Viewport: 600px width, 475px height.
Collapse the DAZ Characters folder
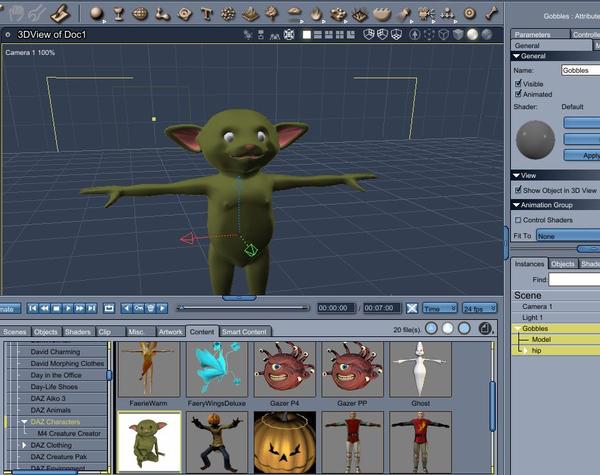pyautogui.click(x=24, y=422)
